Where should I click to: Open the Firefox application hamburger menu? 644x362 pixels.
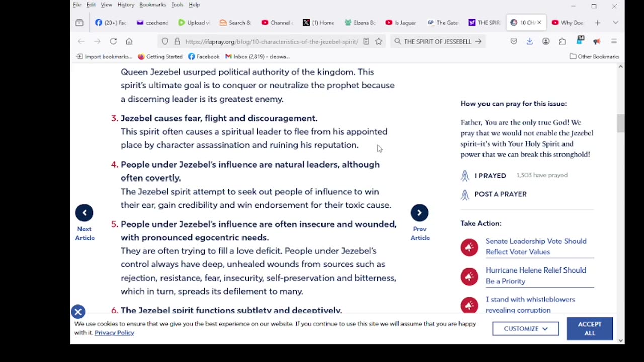(614, 41)
